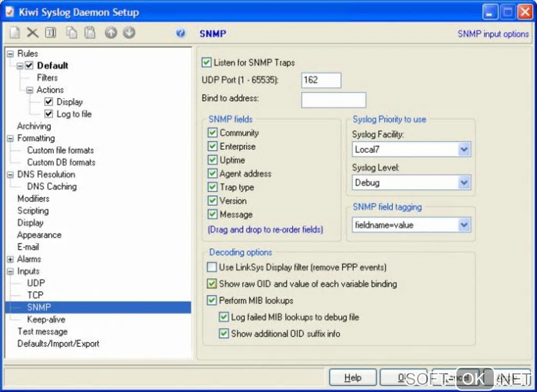Toggle the Version field checkbox
The width and height of the screenshot is (537, 392).
[212, 200]
